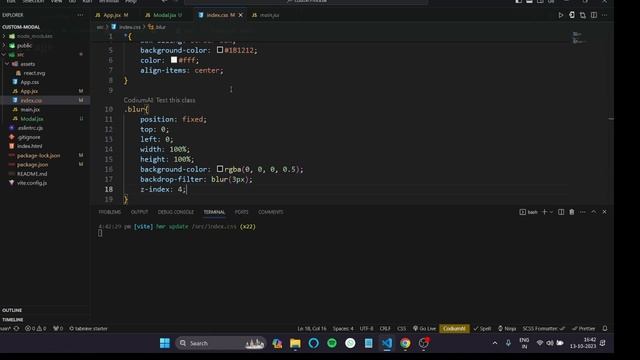Open the terminal panel more actions ellipsis
This screenshot has width=640, height=360.
pos(582,212)
